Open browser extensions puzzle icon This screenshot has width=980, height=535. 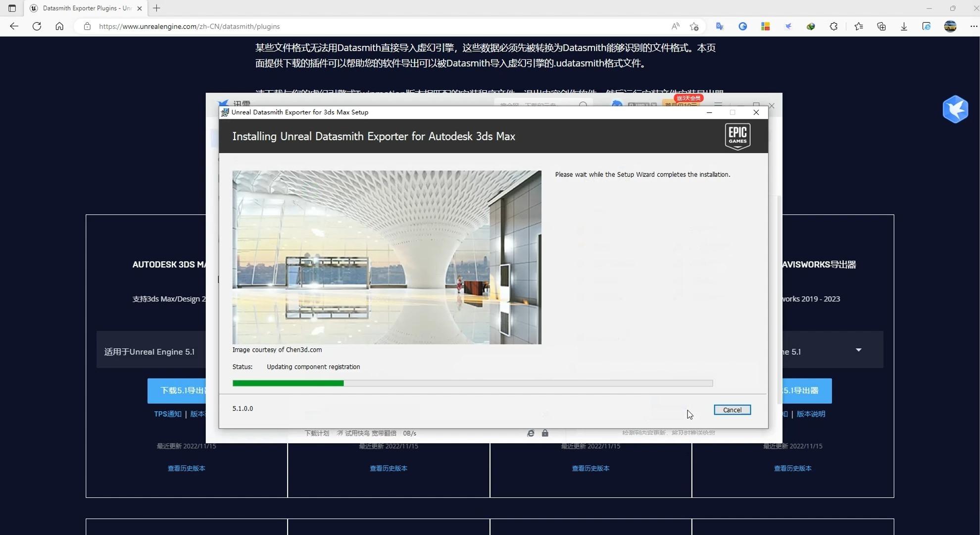(x=834, y=26)
